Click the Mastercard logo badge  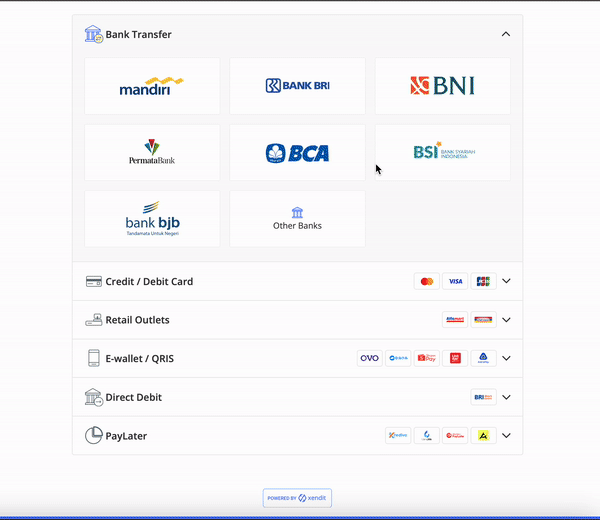tap(427, 281)
